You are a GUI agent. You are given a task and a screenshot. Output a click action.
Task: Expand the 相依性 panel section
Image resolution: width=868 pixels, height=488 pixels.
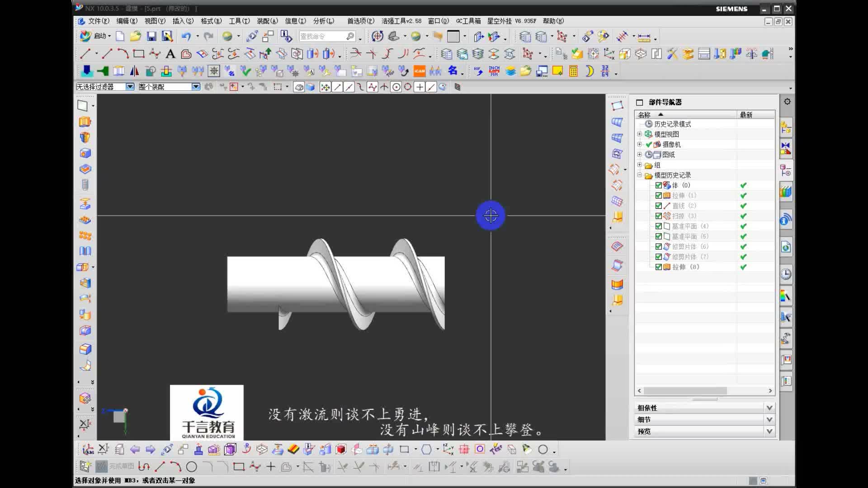coord(769,408)
